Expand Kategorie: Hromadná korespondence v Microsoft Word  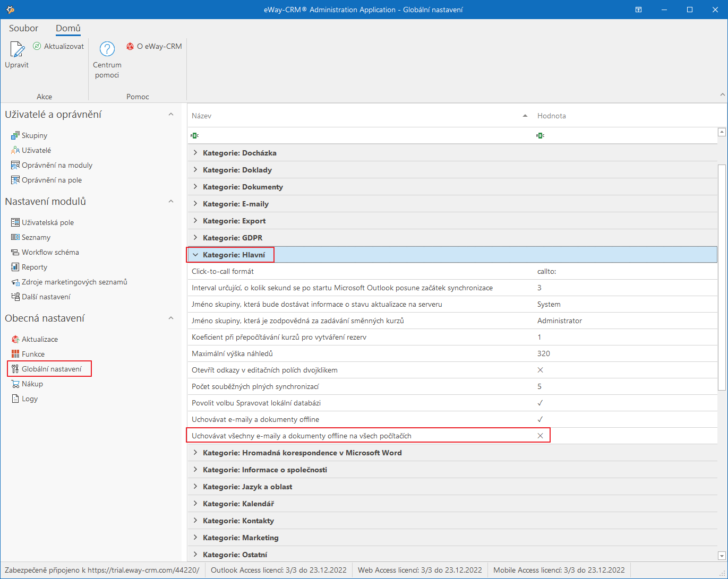195,453
